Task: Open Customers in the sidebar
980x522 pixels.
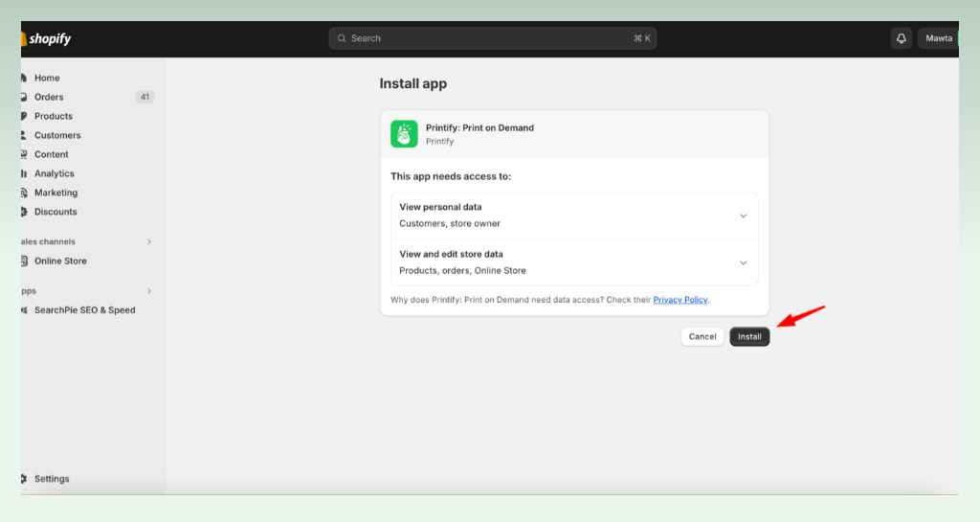Action: [57, 135]
